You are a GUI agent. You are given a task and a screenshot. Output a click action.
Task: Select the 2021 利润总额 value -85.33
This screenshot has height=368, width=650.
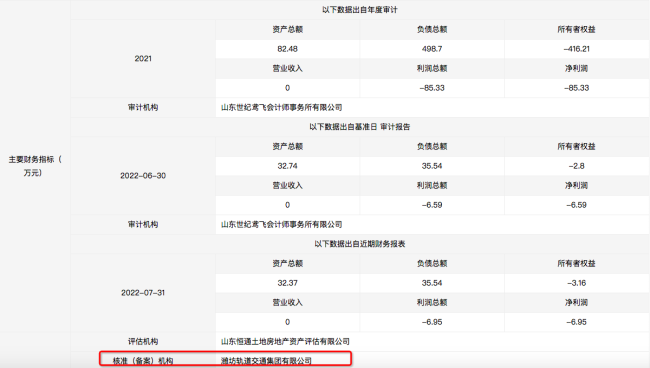pos(432,88)
